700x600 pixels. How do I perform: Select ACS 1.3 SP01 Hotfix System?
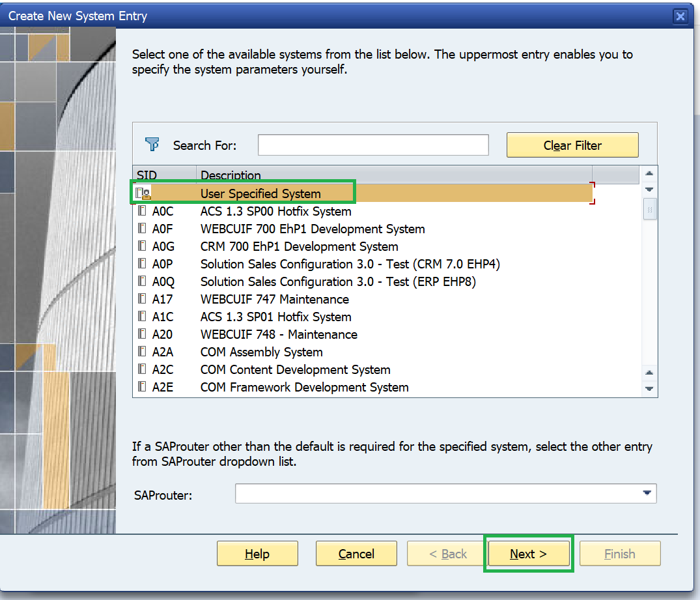[276, 317]
